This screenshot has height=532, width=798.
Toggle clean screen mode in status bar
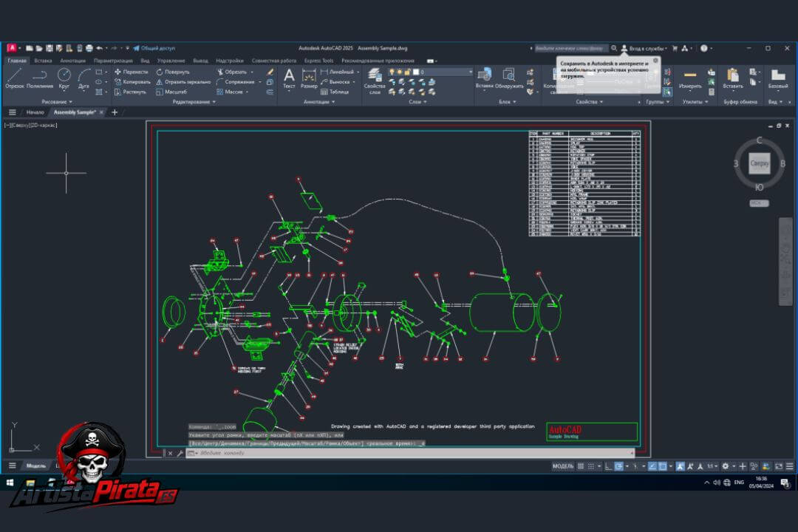(779, 465)
